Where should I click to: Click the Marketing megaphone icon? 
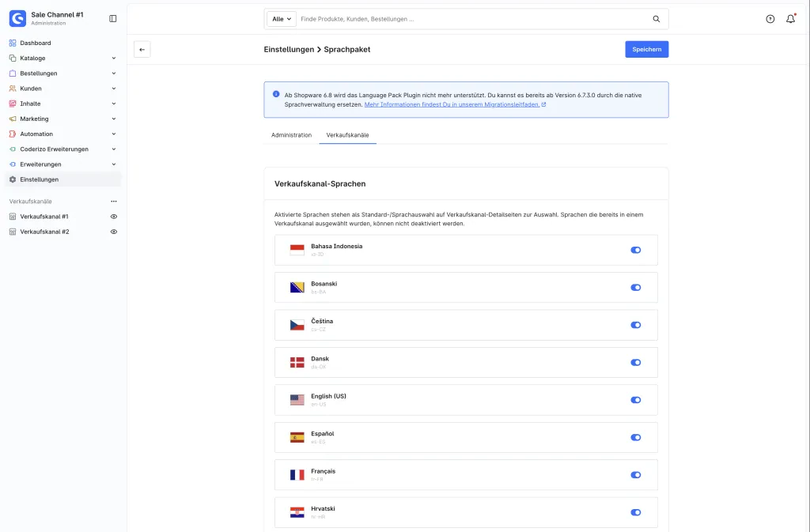[x=13, y=119]
